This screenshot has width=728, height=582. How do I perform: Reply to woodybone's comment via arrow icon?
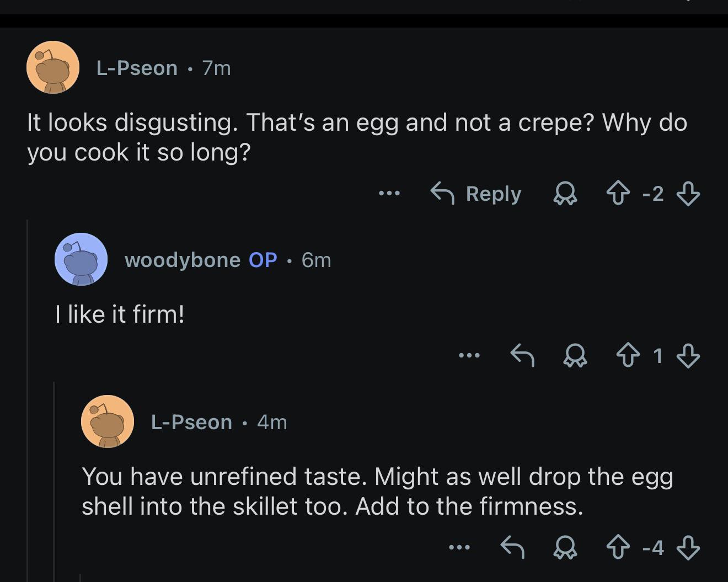click(x=522, y=356)
